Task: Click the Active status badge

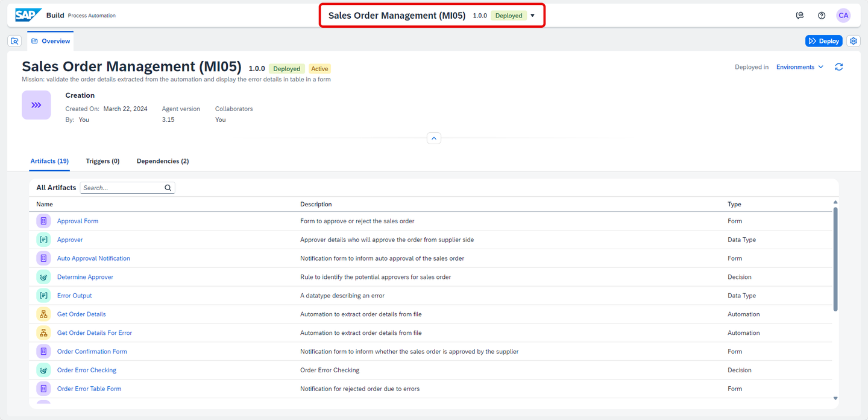Action: (x=319, y=69)
